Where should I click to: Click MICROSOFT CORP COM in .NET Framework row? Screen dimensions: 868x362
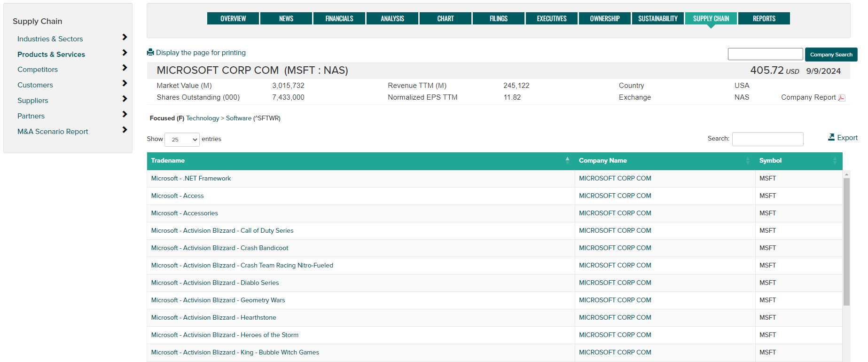[615, 178]
